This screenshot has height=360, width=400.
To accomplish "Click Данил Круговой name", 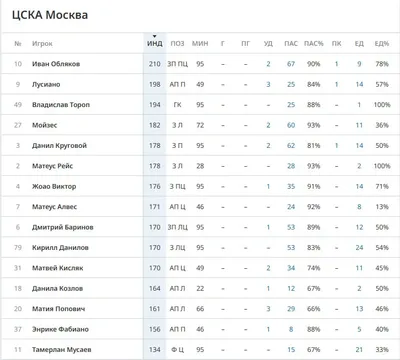I will (59, 146).
